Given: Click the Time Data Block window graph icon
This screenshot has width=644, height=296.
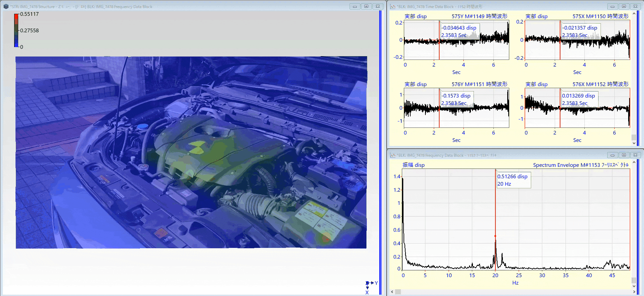Looking at the screenshot, I should 393,6.
